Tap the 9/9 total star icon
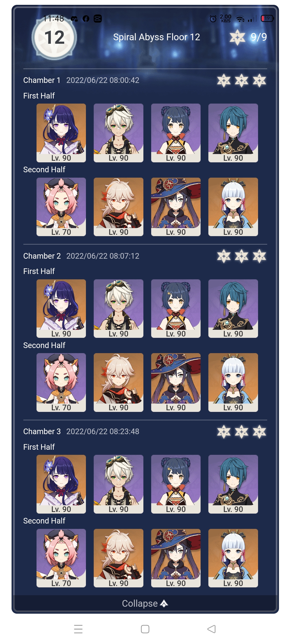This screenshot has width=290, height=644. pos(237,37)
